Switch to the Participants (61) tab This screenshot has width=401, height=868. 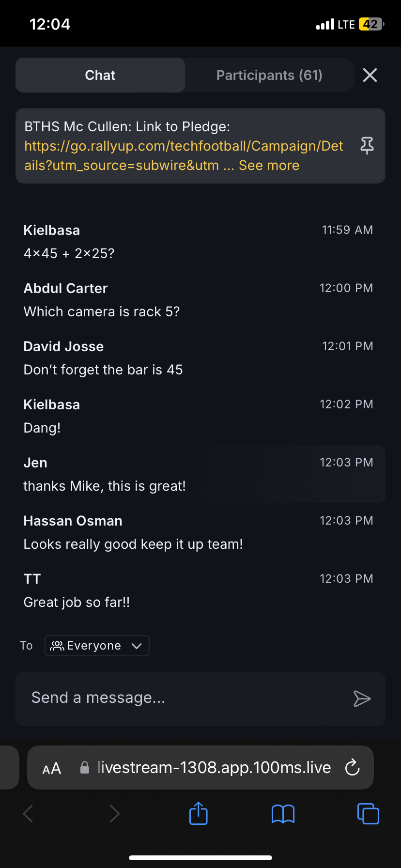pos(269,75)
